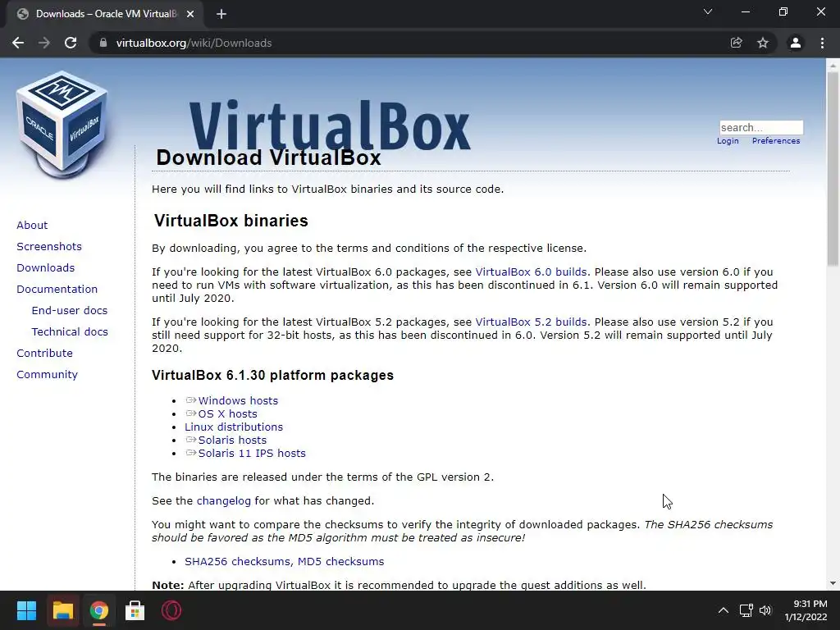Click the scrollbar down arrow
This screenshot has width=840, height=630.
click(x=833, y=583)
